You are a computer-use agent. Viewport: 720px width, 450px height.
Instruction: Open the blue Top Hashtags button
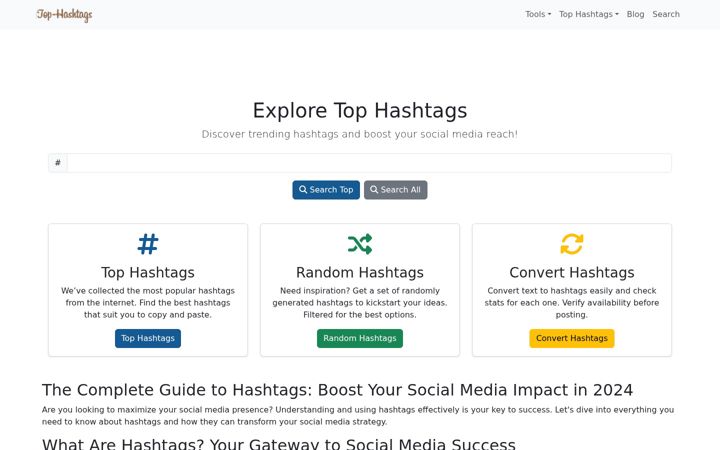[148, 338]
